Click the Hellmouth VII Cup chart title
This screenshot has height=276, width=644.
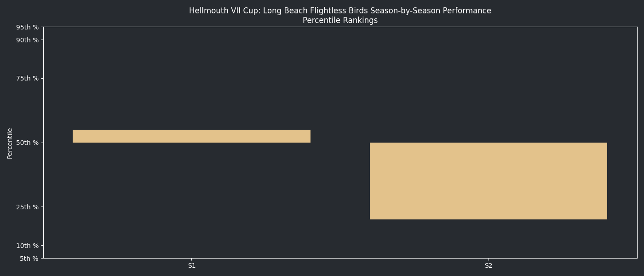340,11
